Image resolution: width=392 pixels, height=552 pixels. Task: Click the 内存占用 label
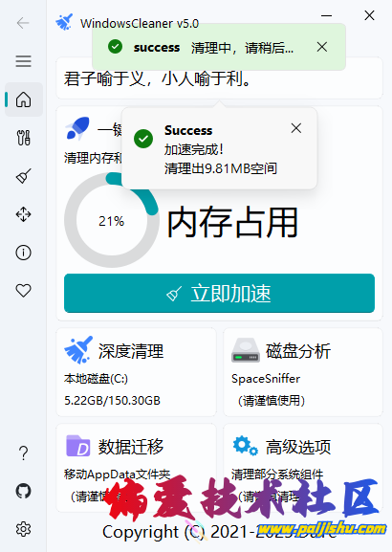pos(232,223)
